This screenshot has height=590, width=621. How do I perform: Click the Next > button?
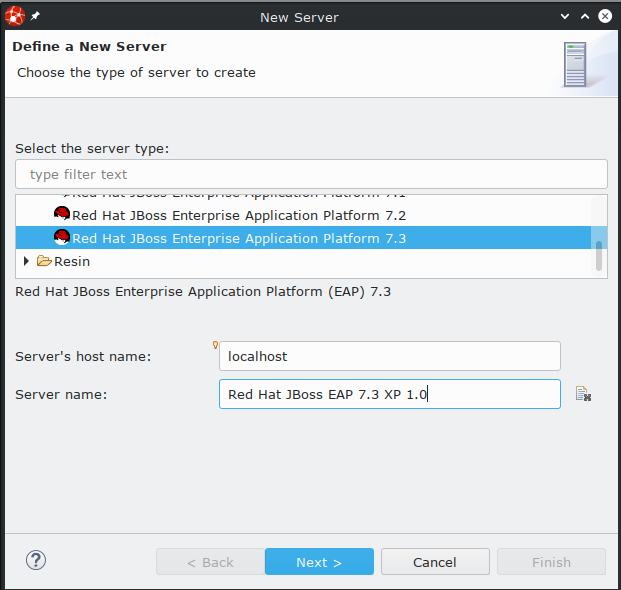[x=319, y=562]
